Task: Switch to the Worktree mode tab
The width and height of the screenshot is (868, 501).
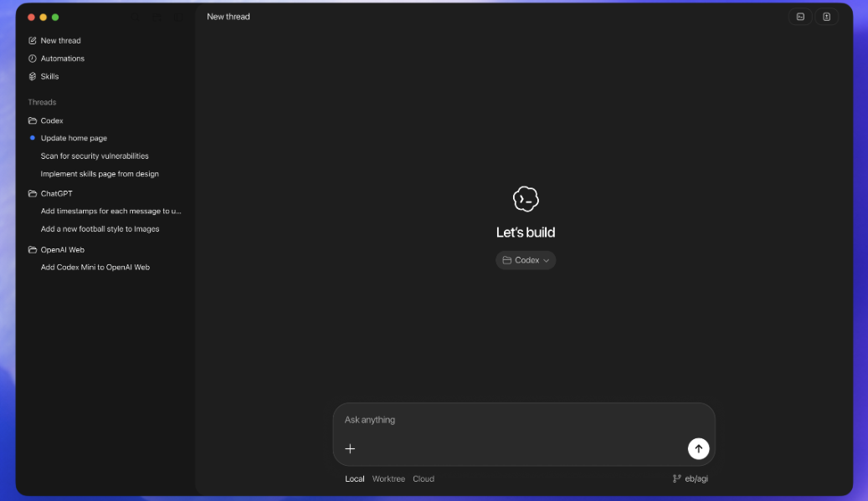Action: point(388,479)
